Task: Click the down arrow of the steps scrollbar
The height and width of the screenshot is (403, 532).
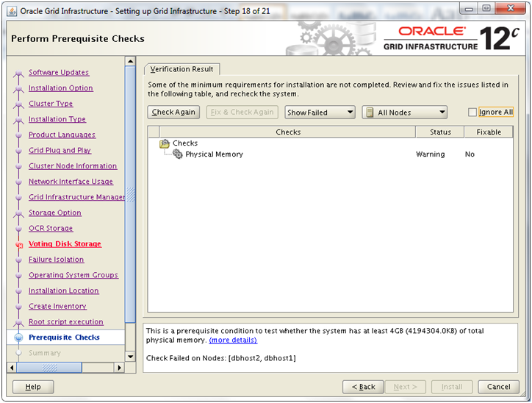Action: pyautogui.click(x=130, y=357)
